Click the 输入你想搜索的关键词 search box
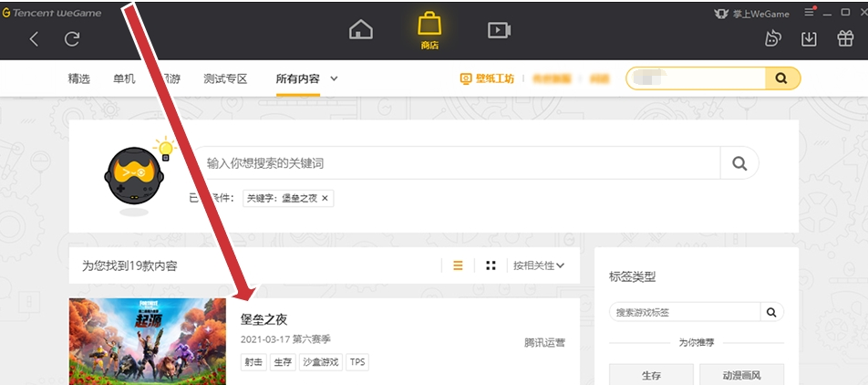Screen dimensions: 868x385 [x=457, y=163]
